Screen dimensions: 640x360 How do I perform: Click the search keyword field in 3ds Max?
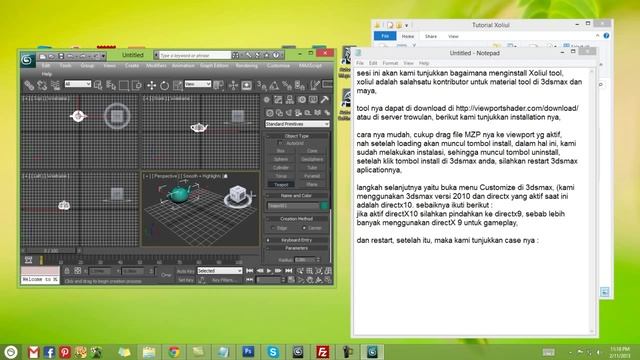click(x=196, y=55)
